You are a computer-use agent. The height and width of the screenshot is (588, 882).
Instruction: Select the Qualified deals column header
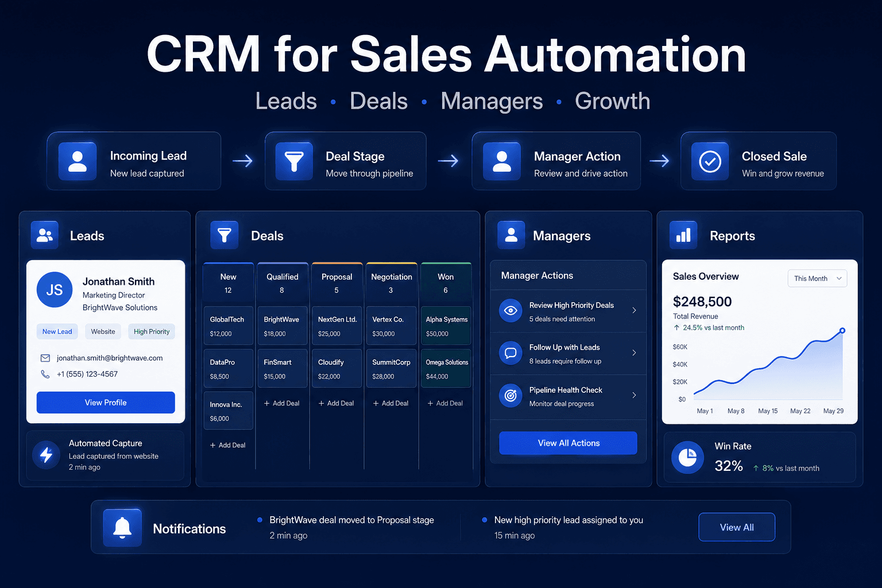coord(282,283)
